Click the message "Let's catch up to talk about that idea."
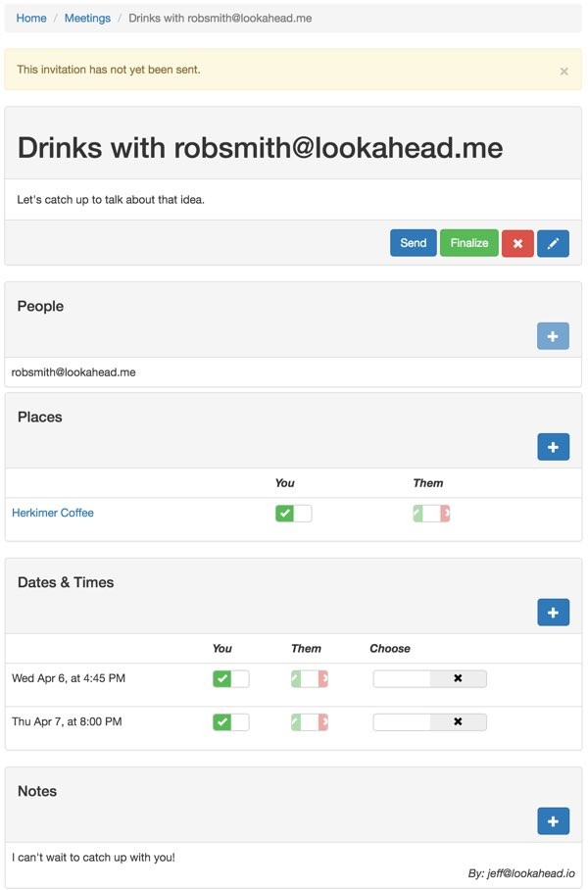Image resolution: width=588 pixels, height=890 pixels. [111, 200]
